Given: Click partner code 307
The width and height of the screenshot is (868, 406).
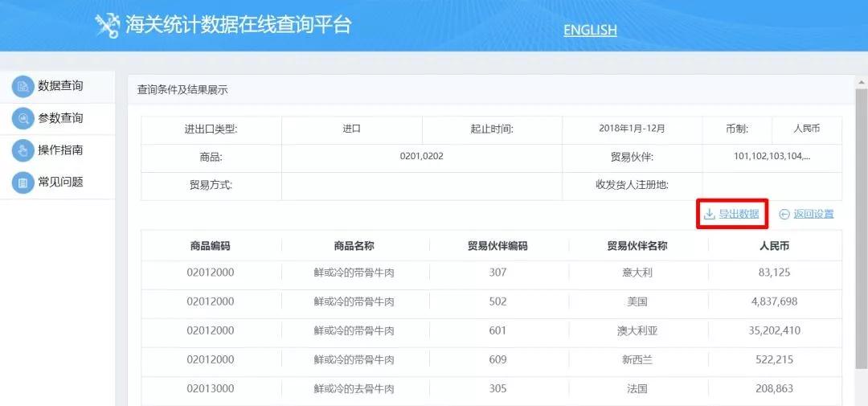Looking at the screenshot, I should [497, 273].
